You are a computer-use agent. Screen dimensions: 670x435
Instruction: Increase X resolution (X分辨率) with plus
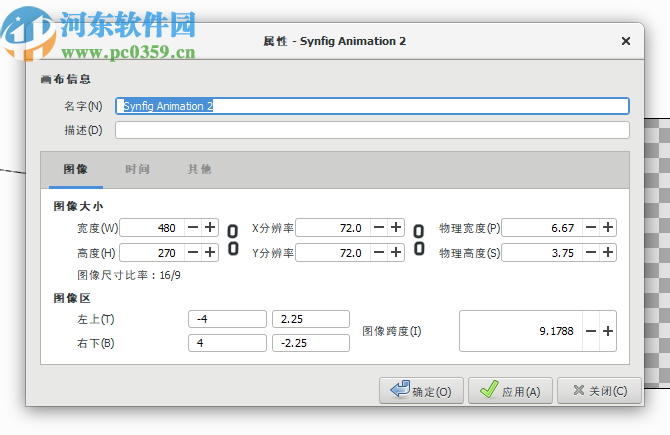[x=396, y=228]
